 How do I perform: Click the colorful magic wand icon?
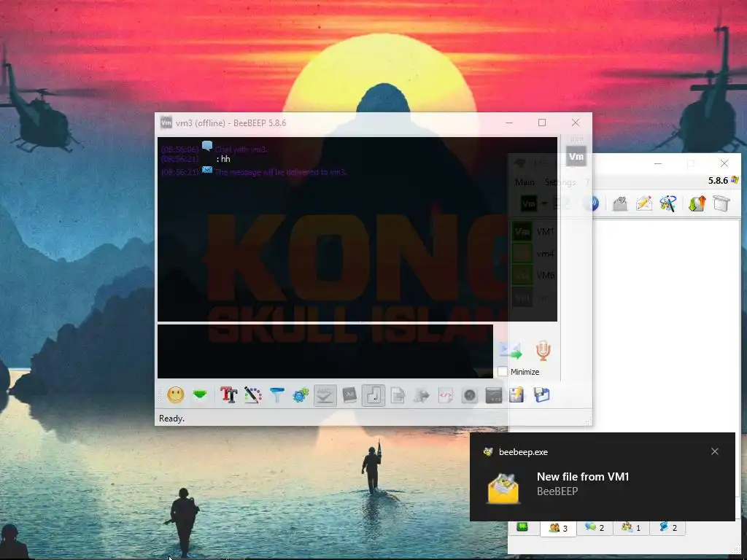point(668,203)
